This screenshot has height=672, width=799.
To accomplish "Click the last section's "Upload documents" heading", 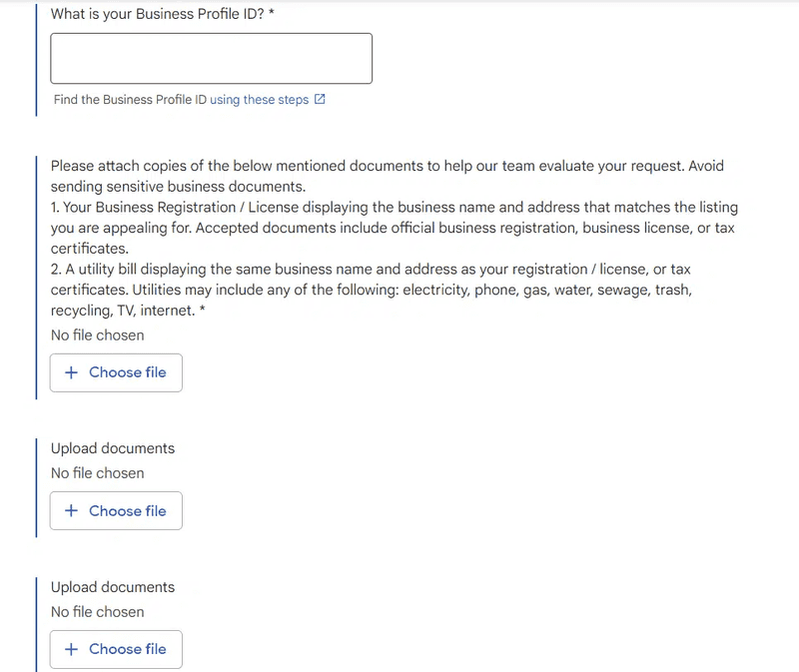I will (113, 587).
